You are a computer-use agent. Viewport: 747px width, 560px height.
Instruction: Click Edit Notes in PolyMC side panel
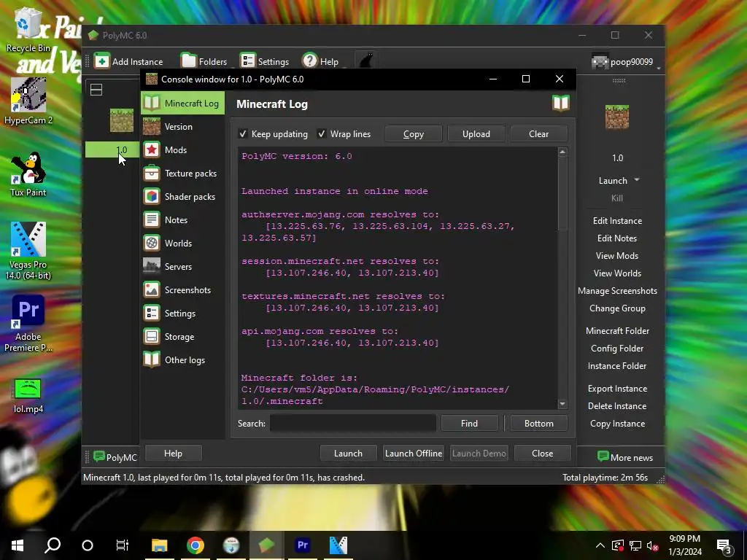(x=617, y=238)
